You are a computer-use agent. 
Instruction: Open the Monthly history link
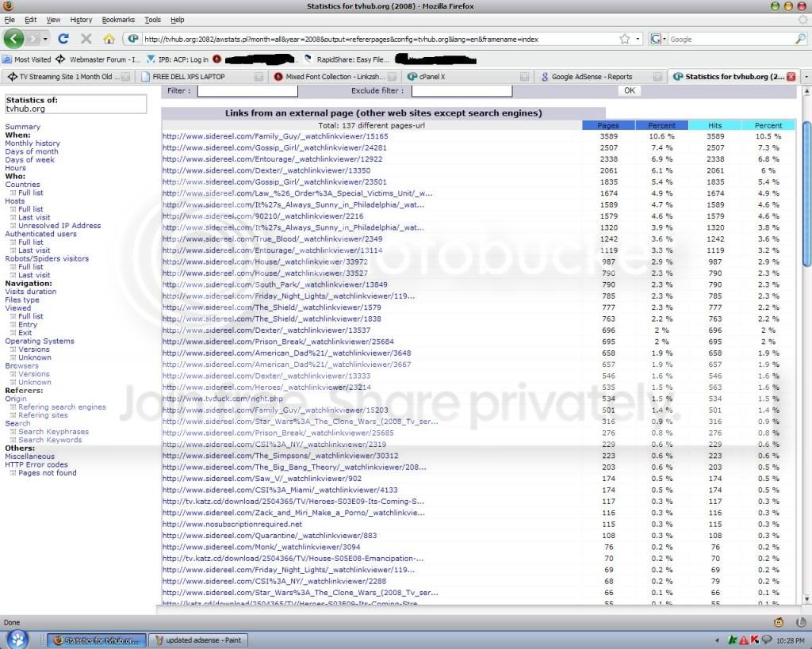click(x=33, y=143)
